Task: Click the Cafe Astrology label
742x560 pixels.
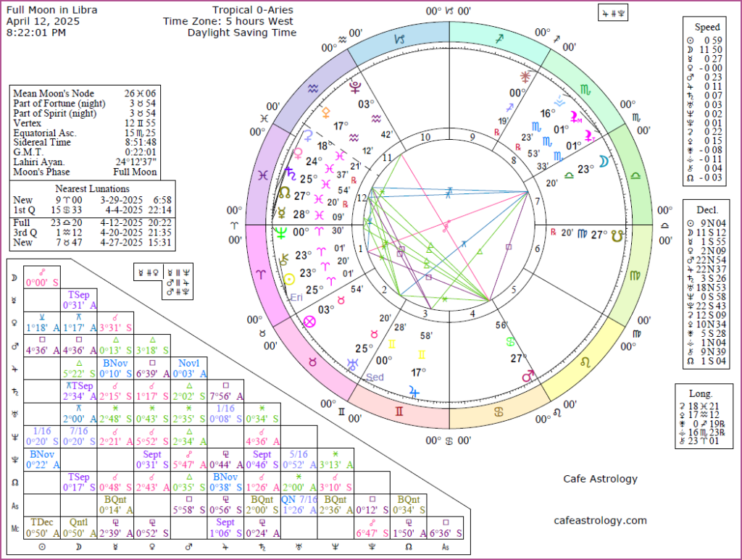Action: (x=601, y=479)
